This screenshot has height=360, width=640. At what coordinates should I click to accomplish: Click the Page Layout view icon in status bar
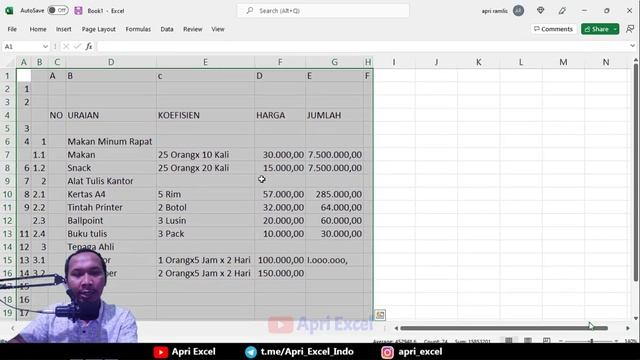pos(528,340)
